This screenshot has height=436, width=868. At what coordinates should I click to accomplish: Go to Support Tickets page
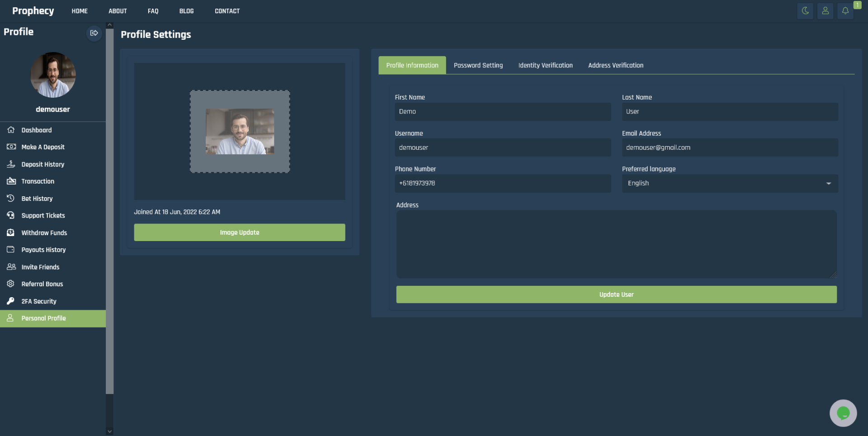[43, 216]
